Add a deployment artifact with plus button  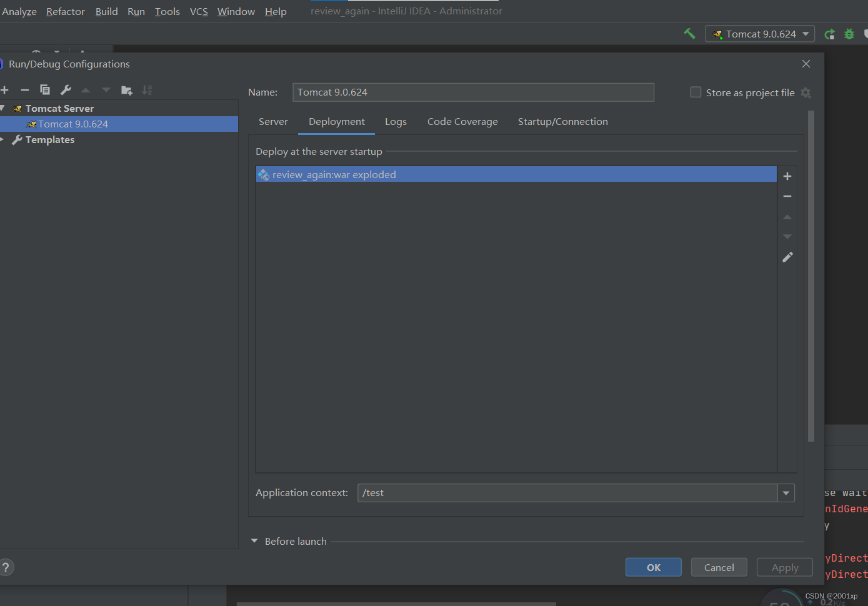click(787, 176)
